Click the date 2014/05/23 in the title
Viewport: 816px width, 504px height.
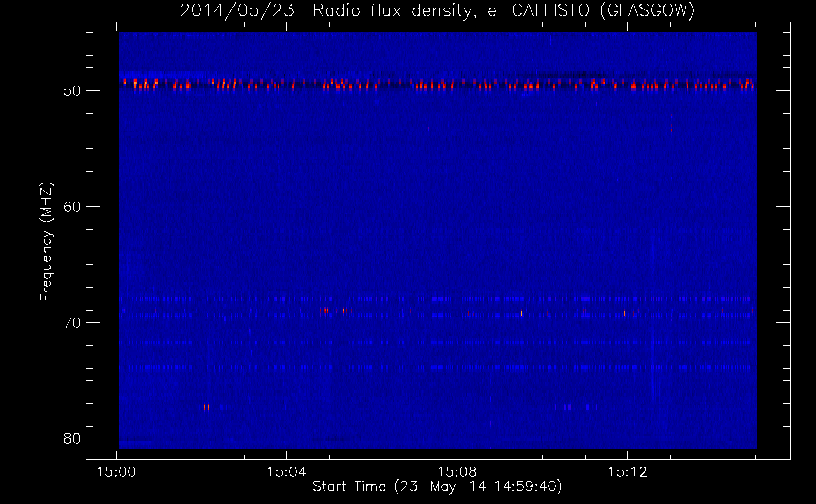(x=237, y=10)
